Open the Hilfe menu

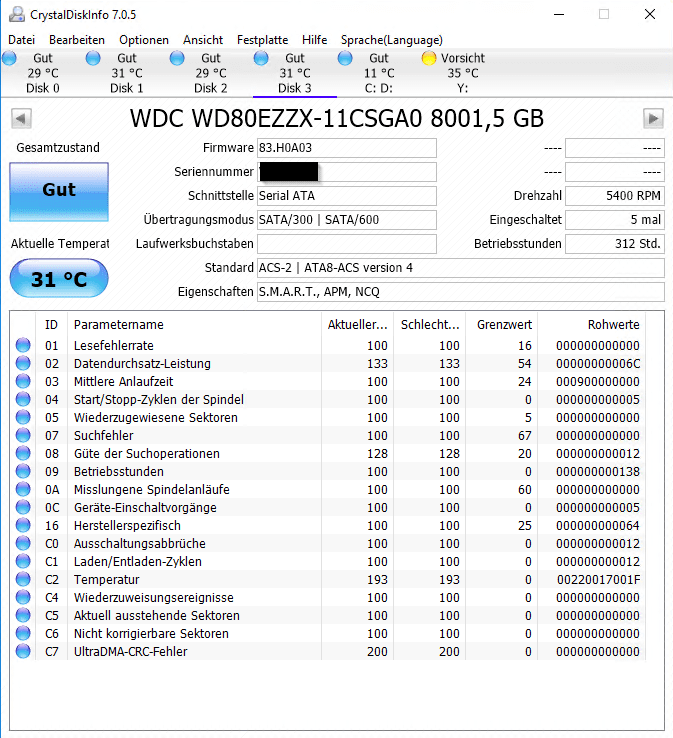point(314,40)
